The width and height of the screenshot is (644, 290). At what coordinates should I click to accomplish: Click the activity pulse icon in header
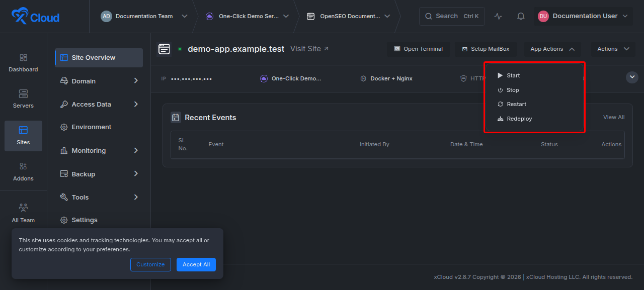coord(498,16)
